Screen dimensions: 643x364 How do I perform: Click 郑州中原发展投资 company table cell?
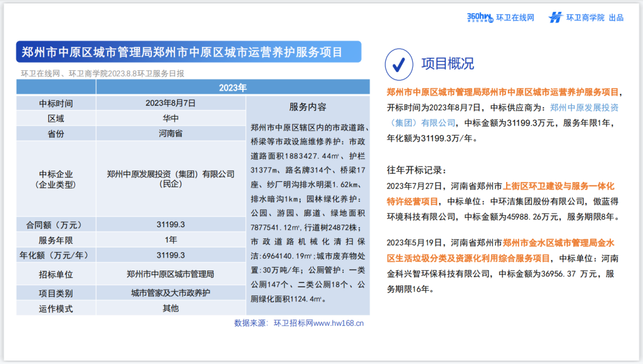pos(171,179)
